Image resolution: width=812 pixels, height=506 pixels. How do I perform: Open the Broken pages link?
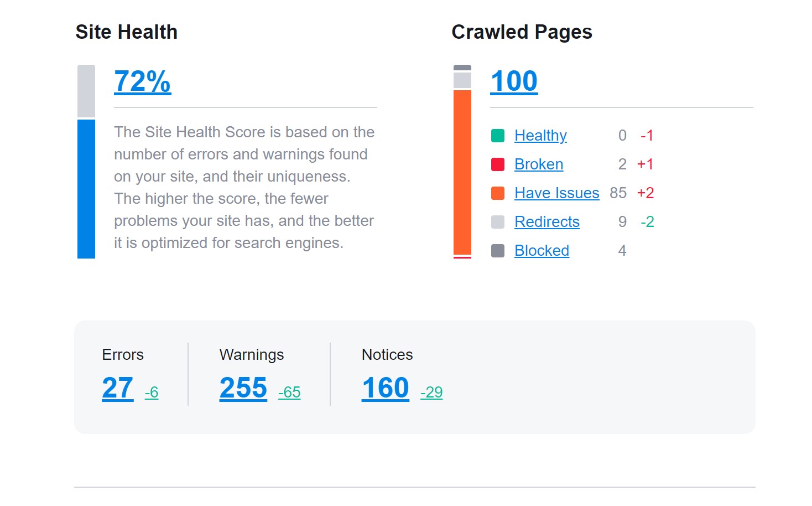coord(539,164)
